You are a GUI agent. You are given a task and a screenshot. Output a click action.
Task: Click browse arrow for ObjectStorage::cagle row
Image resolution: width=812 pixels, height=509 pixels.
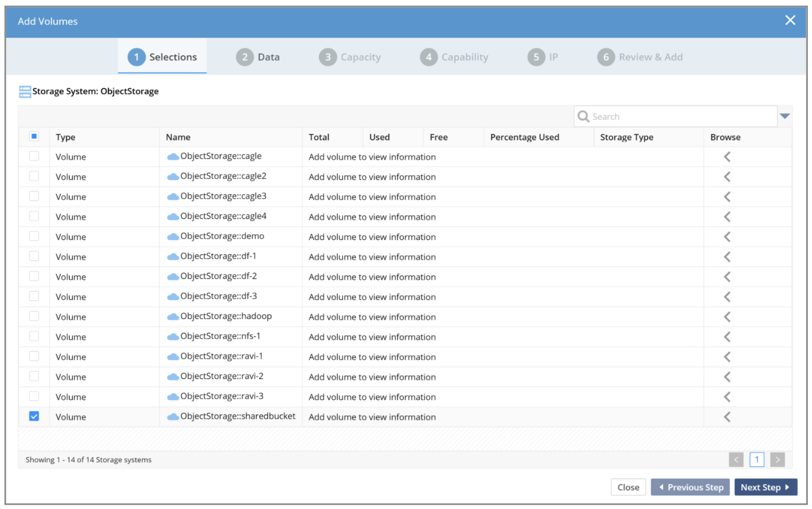(727, 157)
